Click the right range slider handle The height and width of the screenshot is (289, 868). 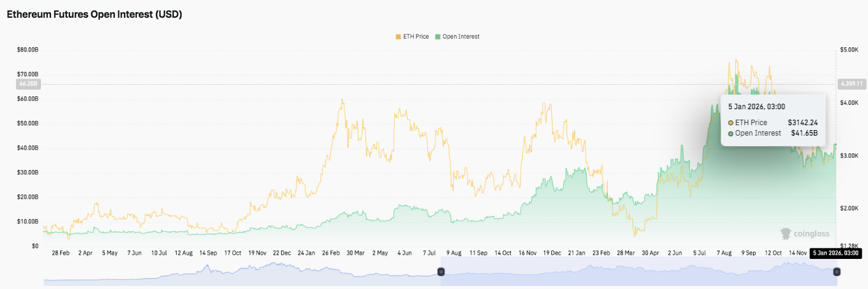tap(836, 271)
